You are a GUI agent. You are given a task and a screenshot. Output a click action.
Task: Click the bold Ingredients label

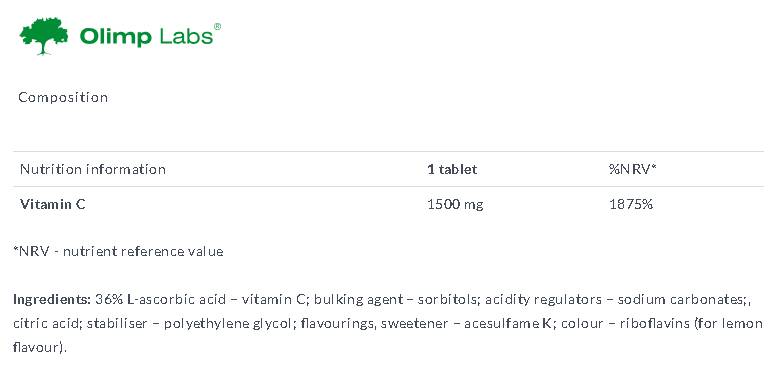coord(52,299)
